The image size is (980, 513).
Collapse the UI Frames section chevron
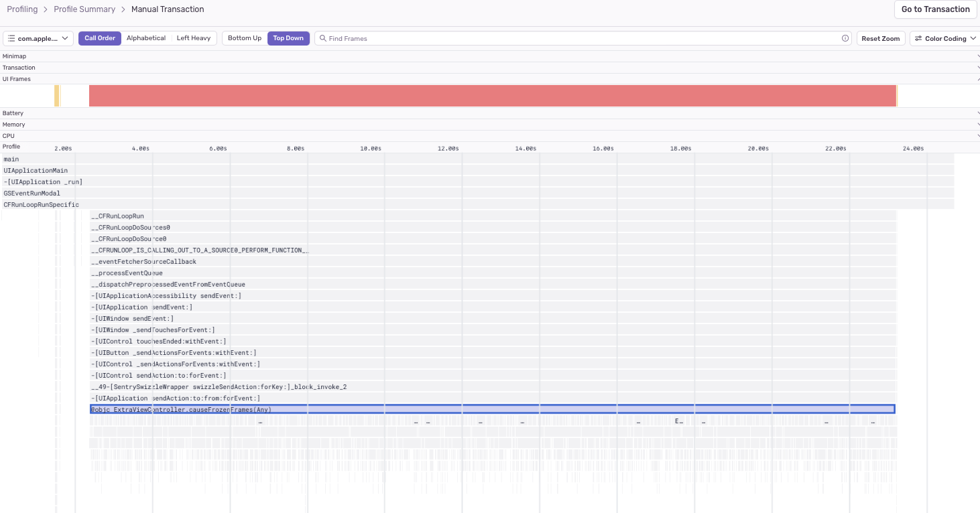(976, 79)
